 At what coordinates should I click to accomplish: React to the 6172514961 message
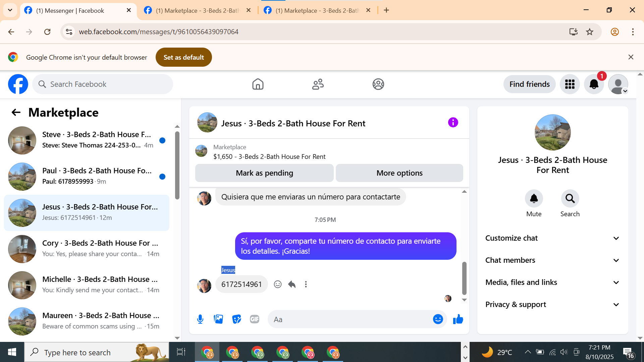277,284
